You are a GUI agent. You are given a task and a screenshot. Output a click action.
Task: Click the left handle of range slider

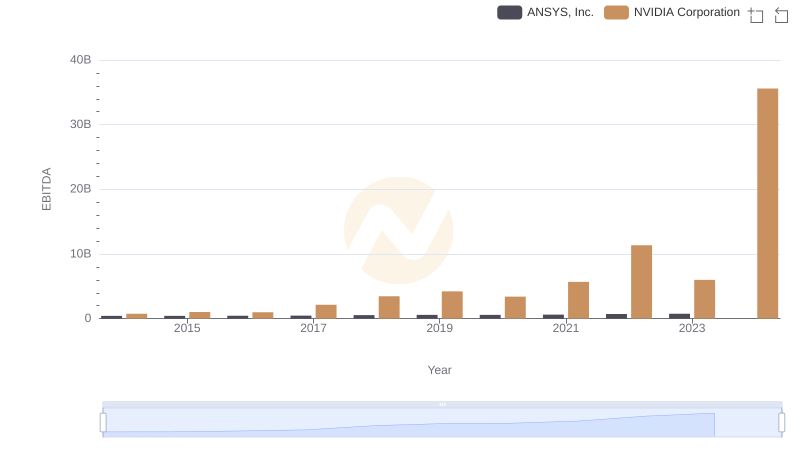(103, 423)
